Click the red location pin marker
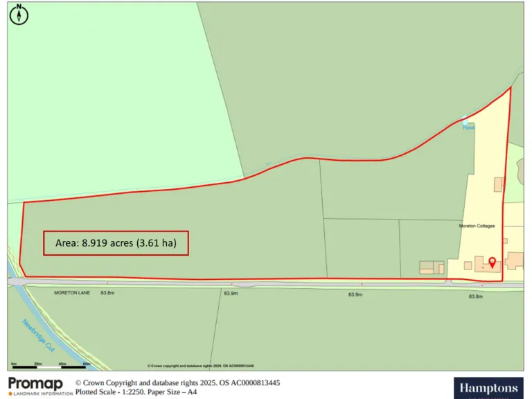Screen dimensions: 532x399 click(492, 263)
